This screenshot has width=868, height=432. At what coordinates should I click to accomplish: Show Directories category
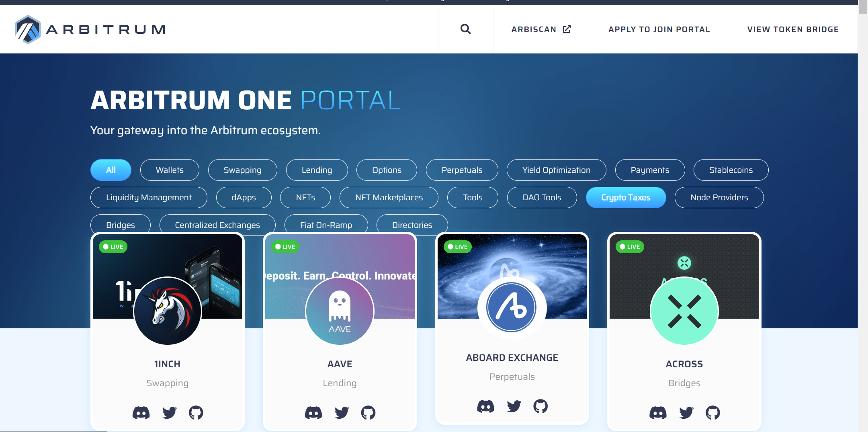(412, 224)
